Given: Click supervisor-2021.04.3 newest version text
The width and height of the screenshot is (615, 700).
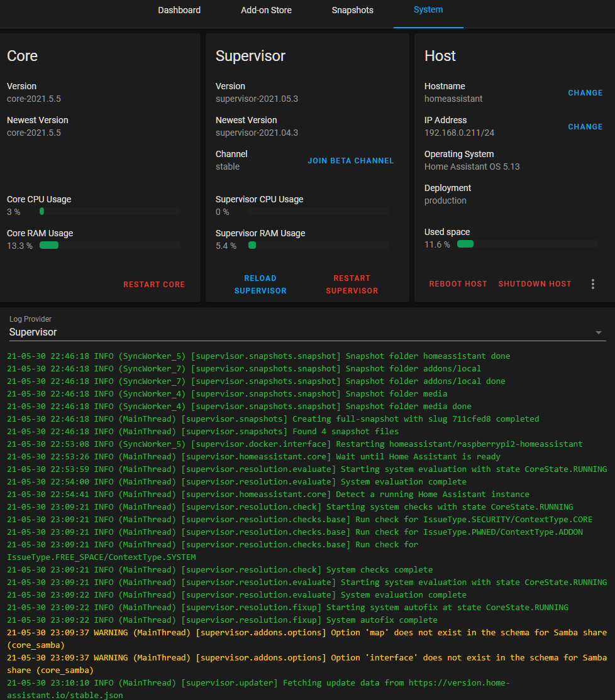Looking at the screenshot, I should [x=257, y=133].
